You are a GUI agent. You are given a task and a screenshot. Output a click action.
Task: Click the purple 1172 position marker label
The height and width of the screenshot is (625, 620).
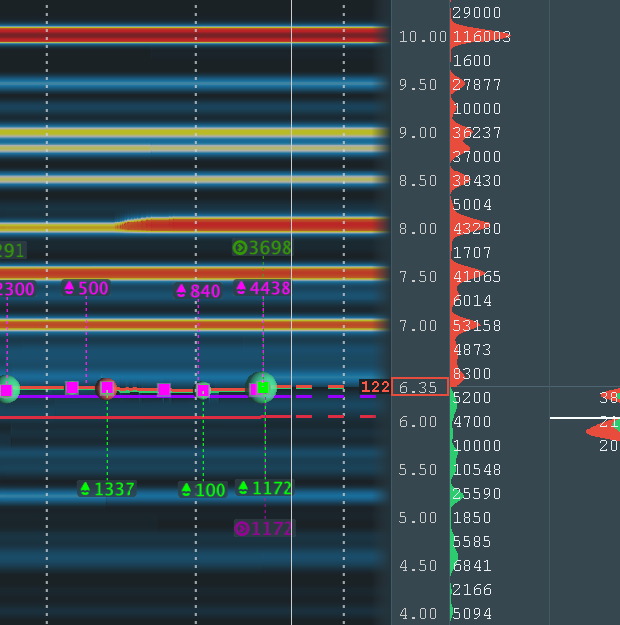click(264, 529)
